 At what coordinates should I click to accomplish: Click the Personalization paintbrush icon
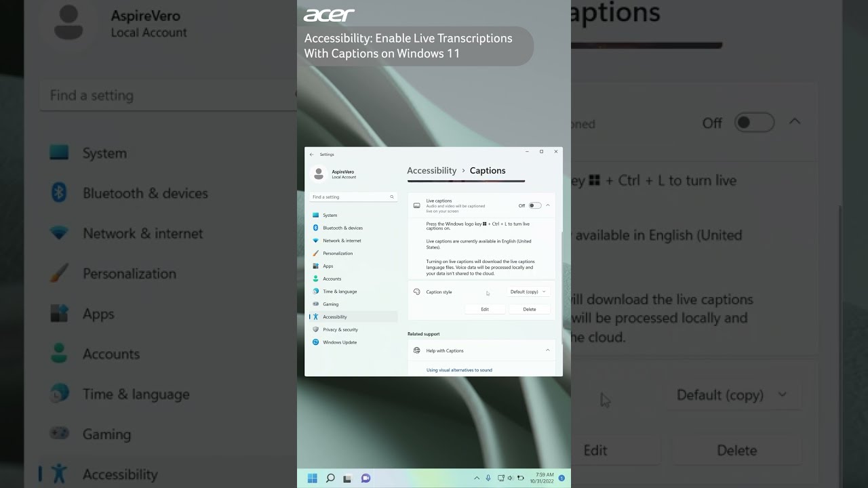pos(316,253)
